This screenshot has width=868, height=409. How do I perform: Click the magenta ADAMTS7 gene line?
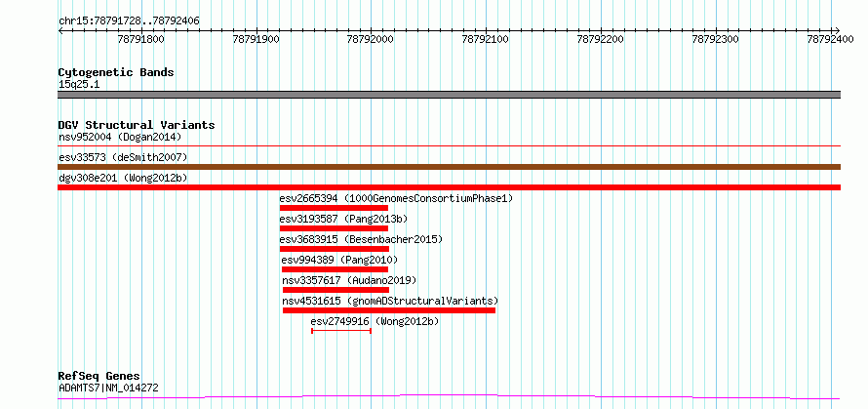pyautogui.click(x=449, y=397)
